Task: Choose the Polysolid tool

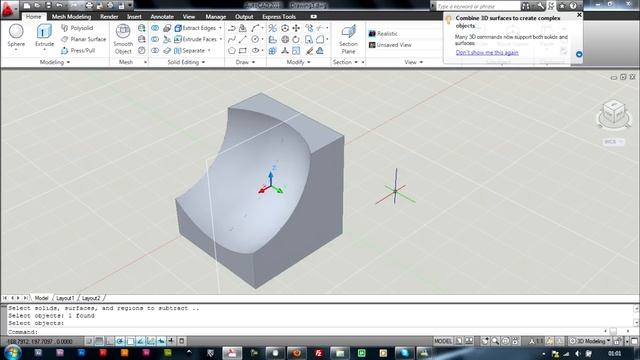Action: [77, 28]
